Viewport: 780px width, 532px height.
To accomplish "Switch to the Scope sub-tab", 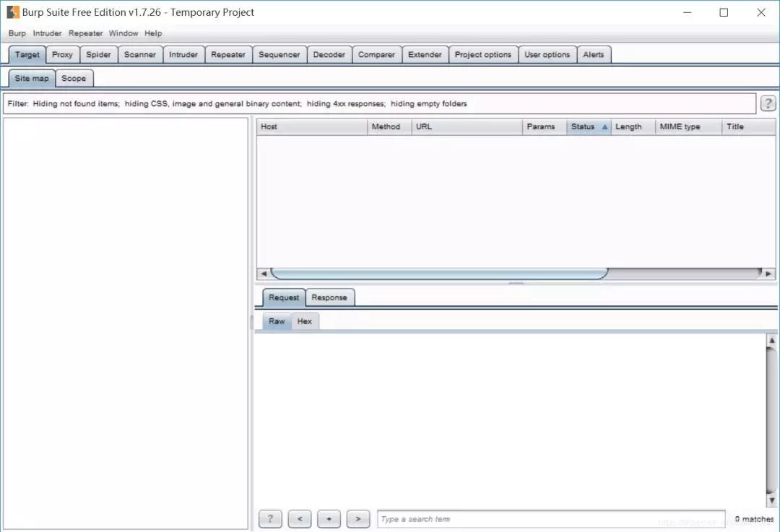I will [x=74, y=78].
